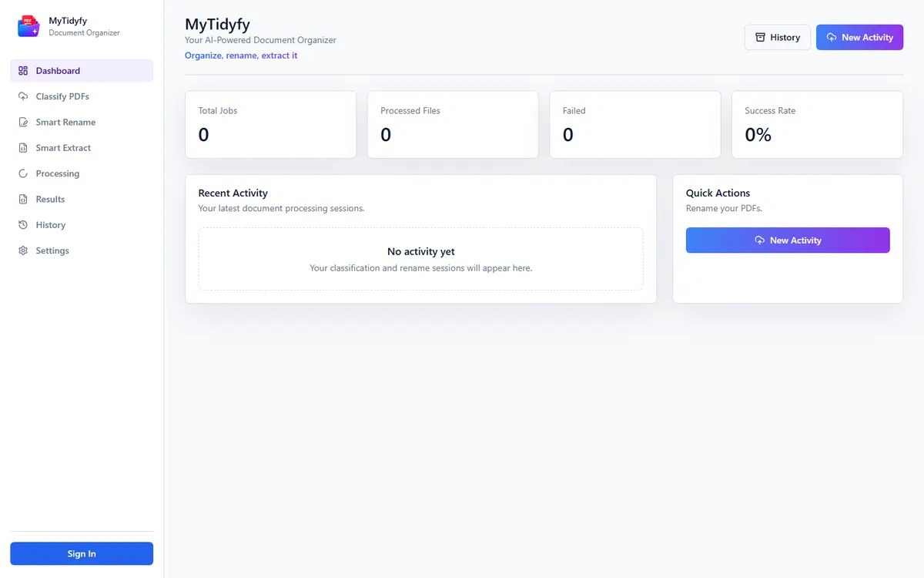Click the archive icon on header History button
924x578 pixels.
coord(760,37)
